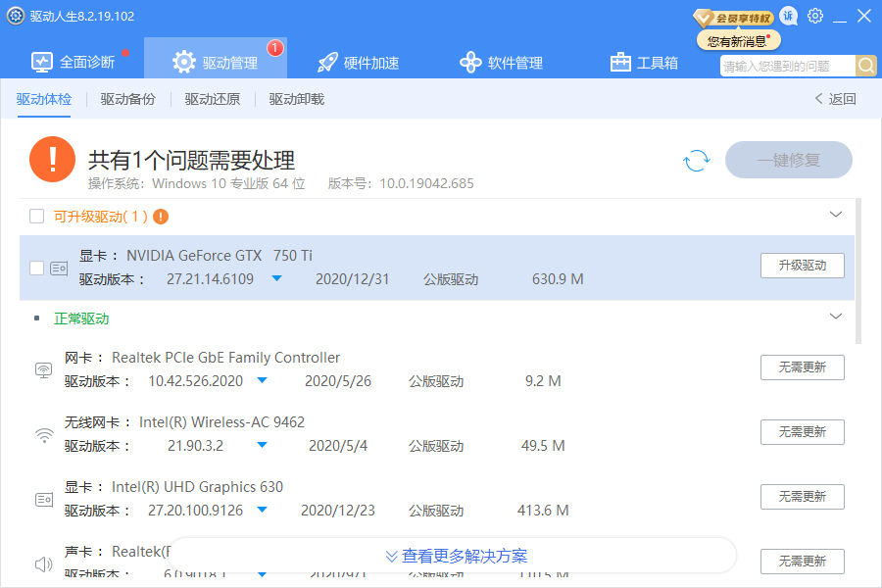
Task: Switch to the 全面诊断 tab
Action: (73, 62)
